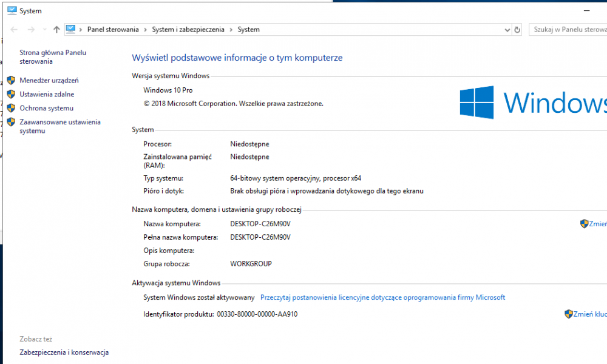Open the recent locations dropdown arrow
Screen dimensions: 607x364
click(44, 30)
